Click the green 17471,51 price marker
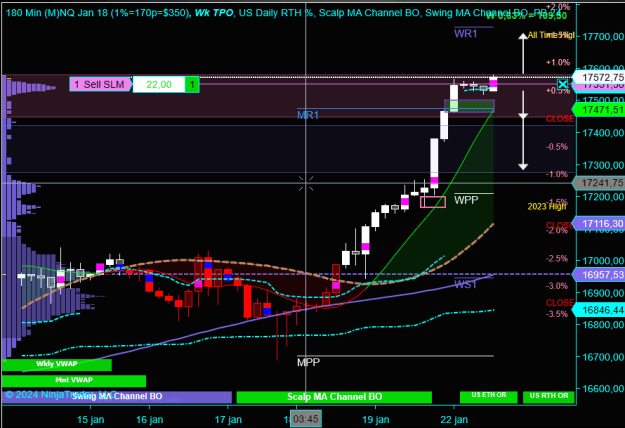This screenshot has height=428, width=625. click(x=599, y=110)
